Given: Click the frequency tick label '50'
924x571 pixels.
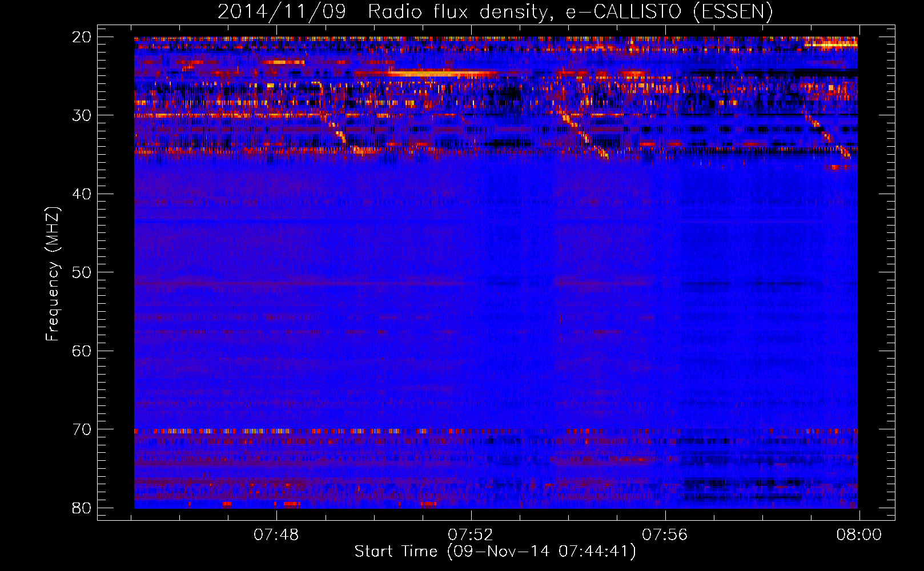Looking at the screenshot, I should [x=82, y=272].
